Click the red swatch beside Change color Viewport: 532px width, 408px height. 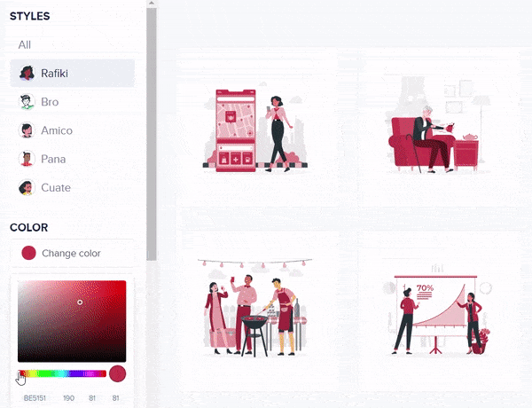(29, 253)
